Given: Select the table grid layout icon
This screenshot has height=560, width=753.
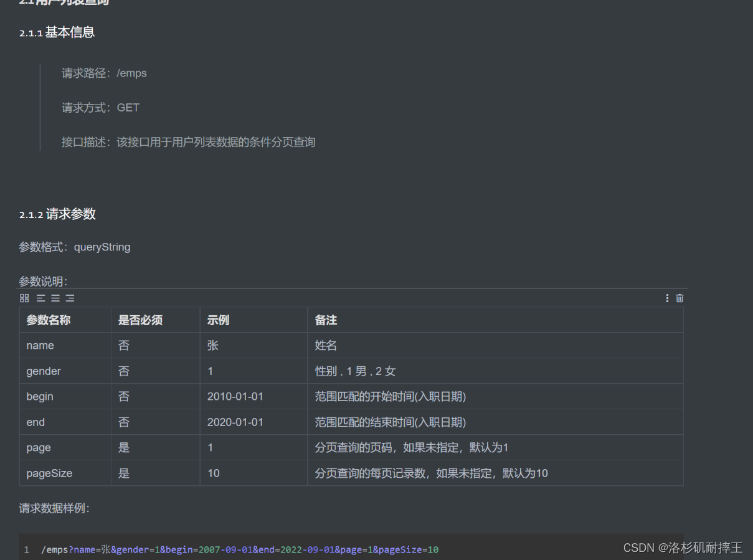Looking at the screenshot, I should [24, 298].
